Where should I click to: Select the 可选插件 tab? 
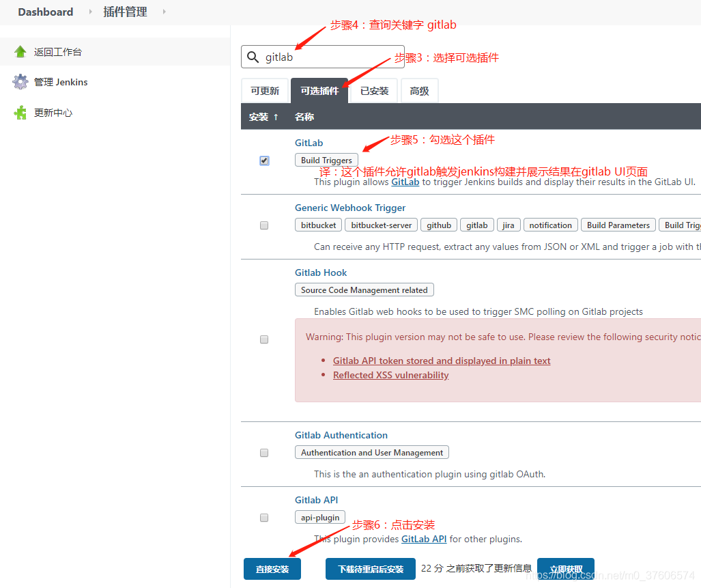pos(319,91)
